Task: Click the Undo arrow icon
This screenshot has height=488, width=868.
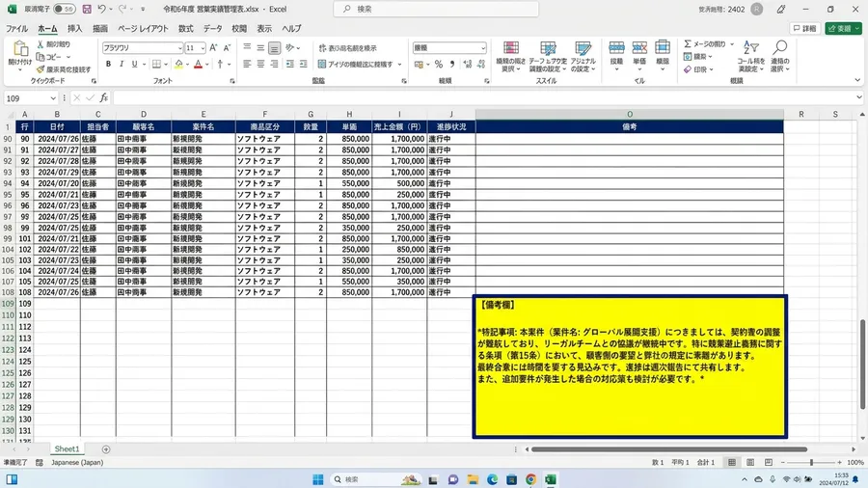Action: click(102, 9)
